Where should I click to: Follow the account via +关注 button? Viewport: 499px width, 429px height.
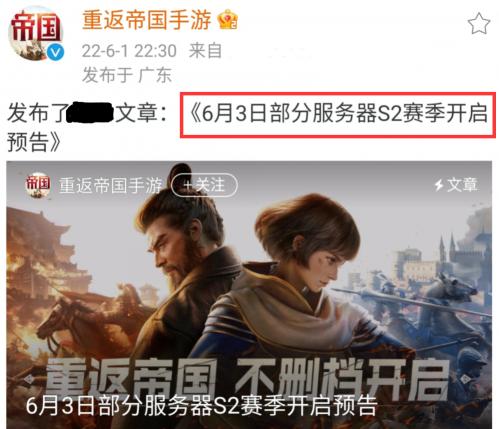tap(204, 185)
